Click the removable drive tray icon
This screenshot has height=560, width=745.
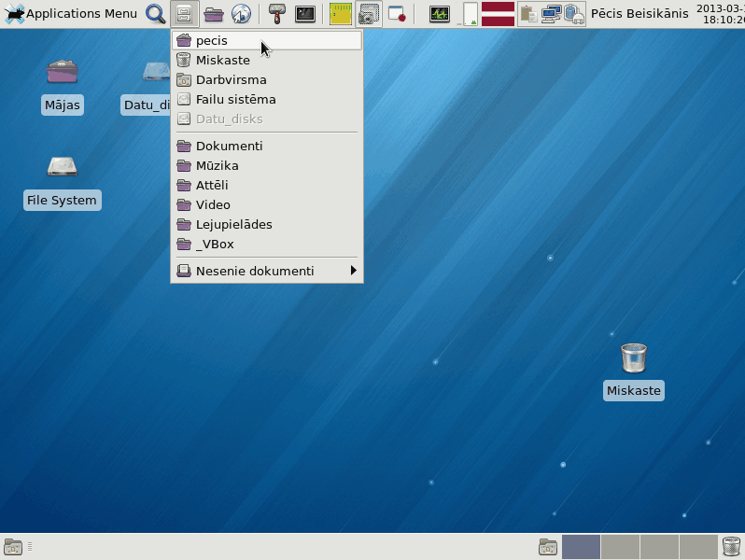[574, 14]
